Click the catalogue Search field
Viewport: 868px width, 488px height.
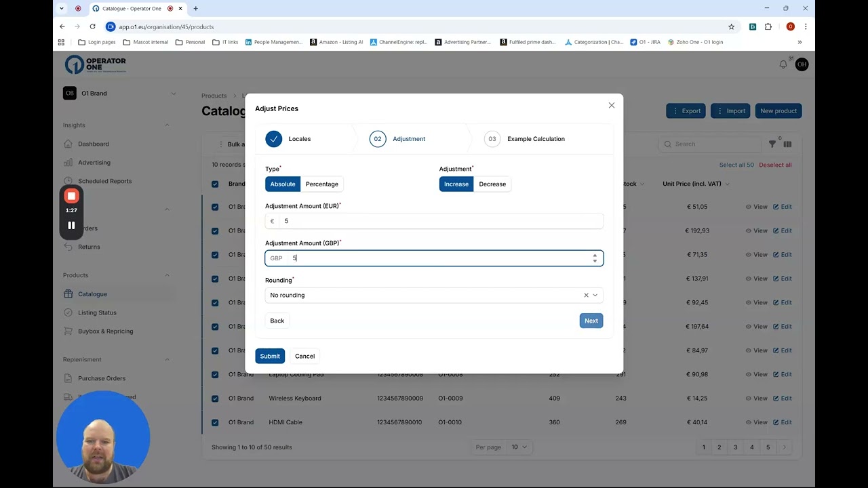(x=709, y=144)
